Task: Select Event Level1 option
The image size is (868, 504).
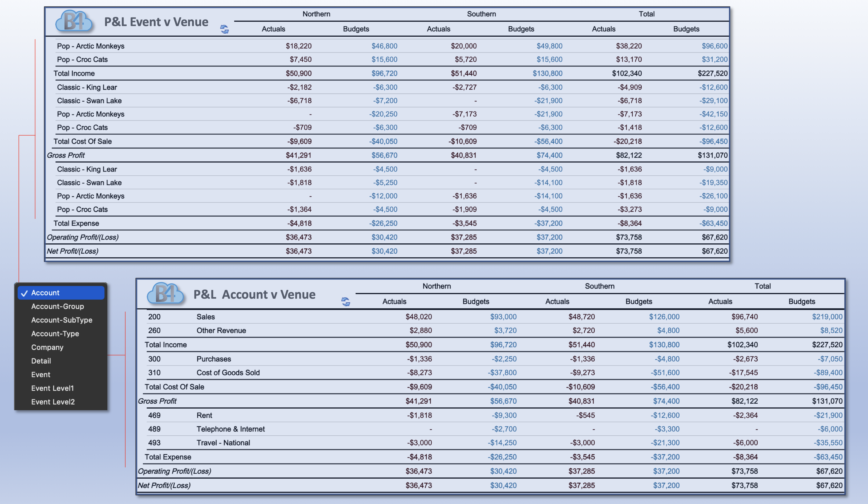Action: (x=52, y=388)
